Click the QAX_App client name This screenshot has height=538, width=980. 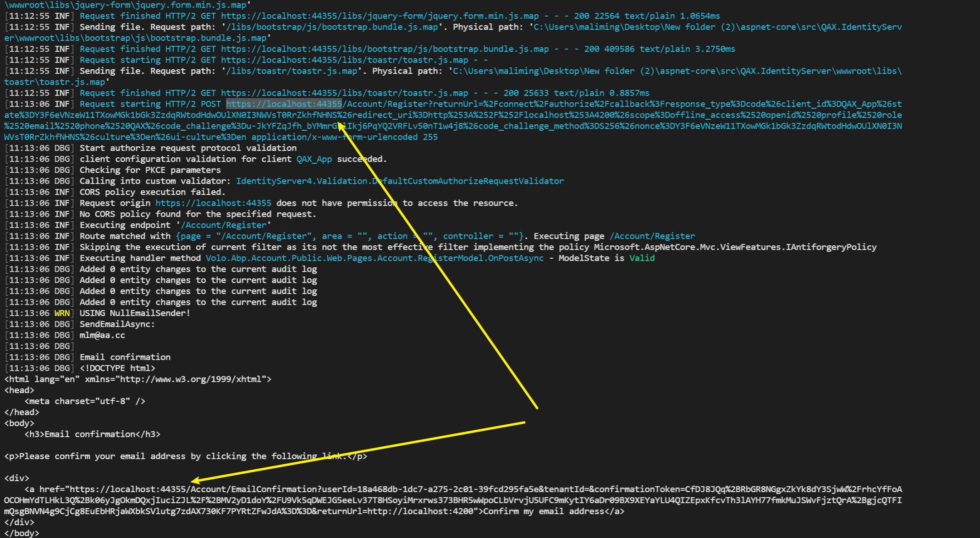(x=314, y=159)
